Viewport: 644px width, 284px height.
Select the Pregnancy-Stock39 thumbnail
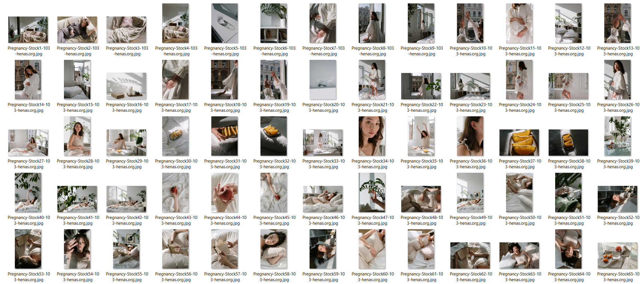(x=617, y=136)
